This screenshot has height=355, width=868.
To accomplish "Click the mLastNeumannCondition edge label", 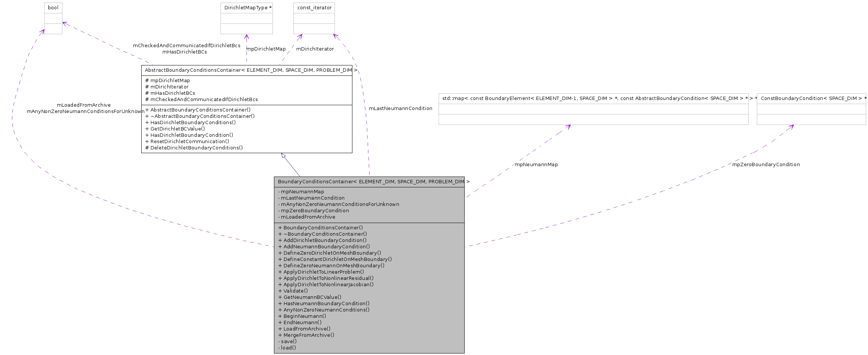I will (x=401, y=109).
